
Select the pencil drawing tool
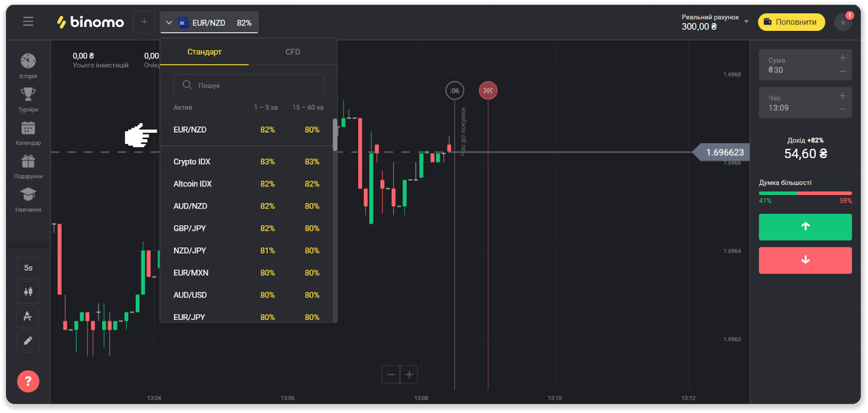(28, 341)
